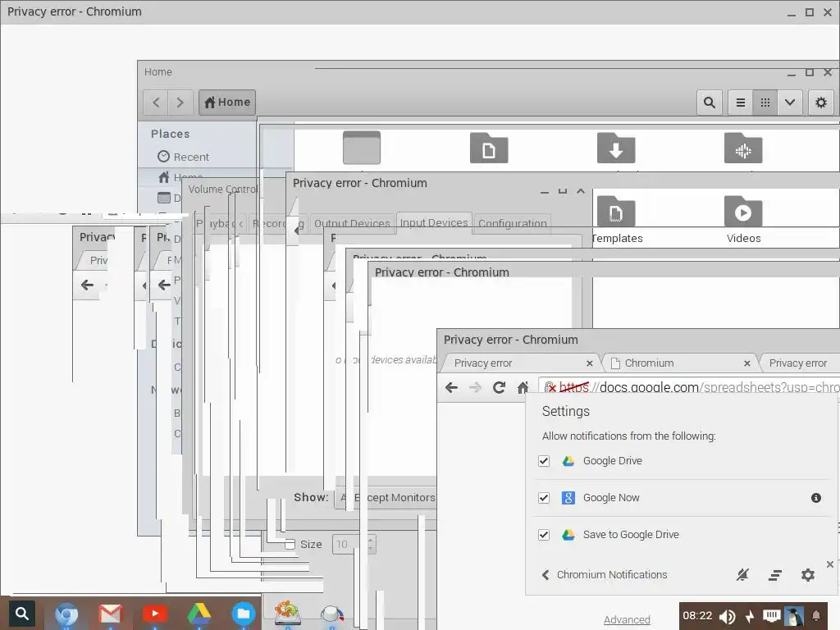Open Google Drive from the shelf
840x630 pixels.
click(x=199, y=614)
